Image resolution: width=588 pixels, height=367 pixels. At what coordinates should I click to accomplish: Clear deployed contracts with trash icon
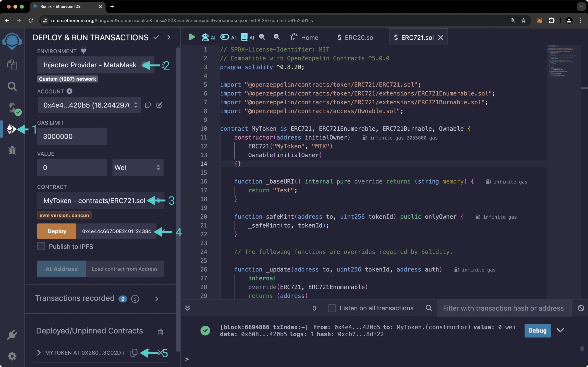pos(161,332)
